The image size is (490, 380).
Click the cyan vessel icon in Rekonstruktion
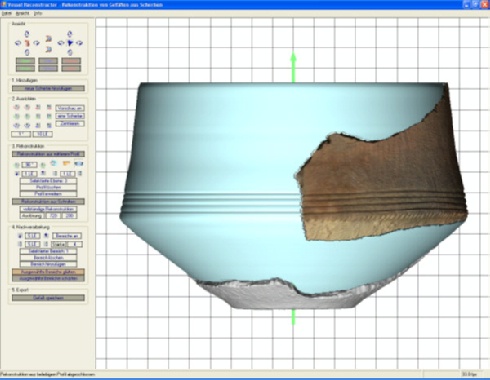(54, 163)
